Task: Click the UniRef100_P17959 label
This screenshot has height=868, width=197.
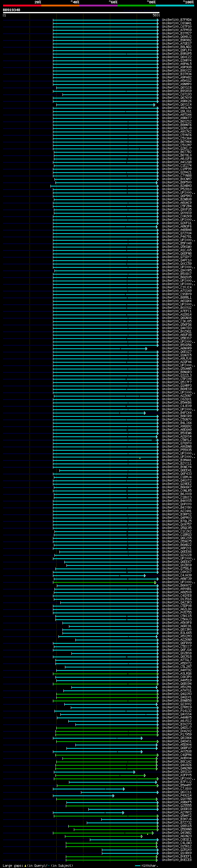Action: pyautogui.click(x=177, y=735)
